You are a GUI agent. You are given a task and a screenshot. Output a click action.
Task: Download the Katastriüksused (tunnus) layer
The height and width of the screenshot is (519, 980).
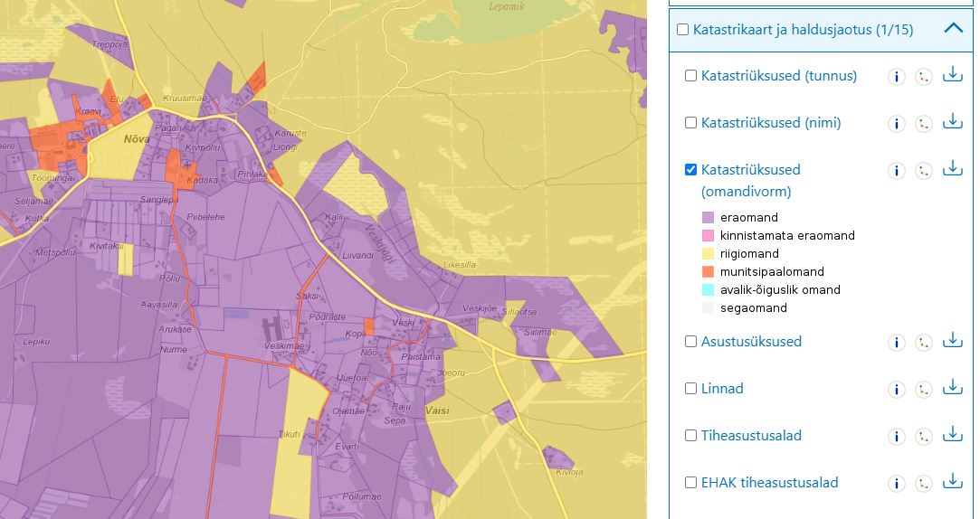tap(952, 75)
